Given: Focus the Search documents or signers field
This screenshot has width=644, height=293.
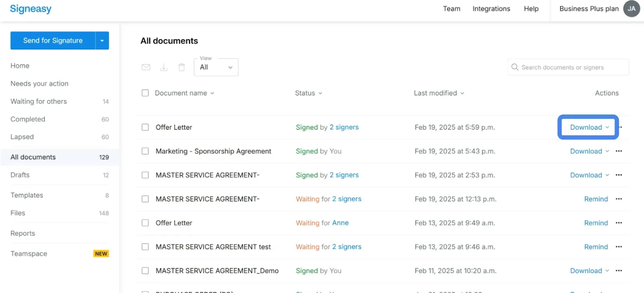Looking at the screenshot, I should (568, 67).
